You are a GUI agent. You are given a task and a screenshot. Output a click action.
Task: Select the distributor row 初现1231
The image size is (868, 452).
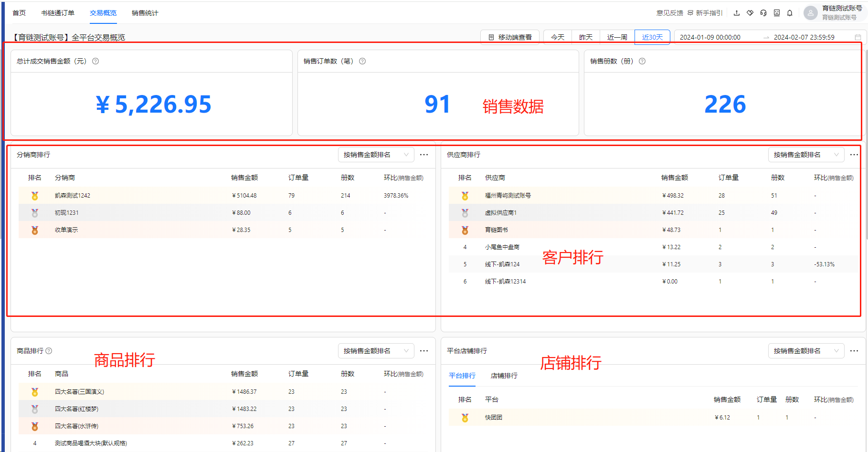click(x=223, y=213)
